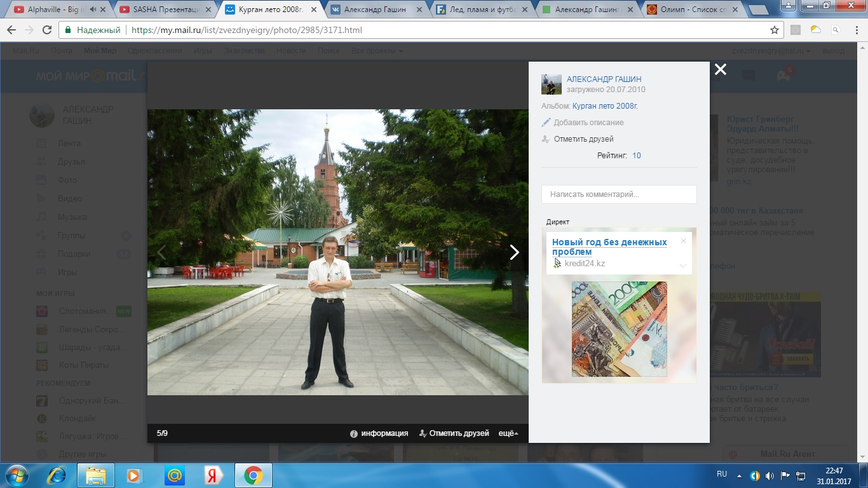868x488 pixels.
Task: Open Лента in the left sidebar
Action: tap(69, 144)
